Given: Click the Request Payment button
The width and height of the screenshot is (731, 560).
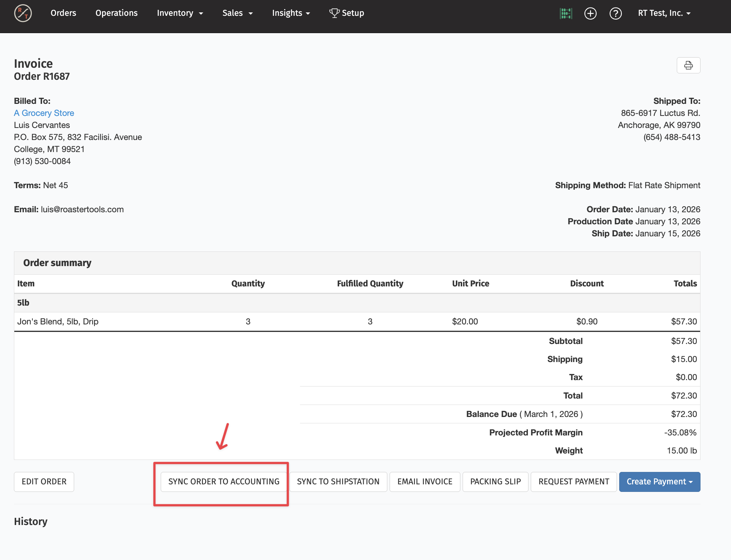Looking at the screenshot, I should 574,482.
